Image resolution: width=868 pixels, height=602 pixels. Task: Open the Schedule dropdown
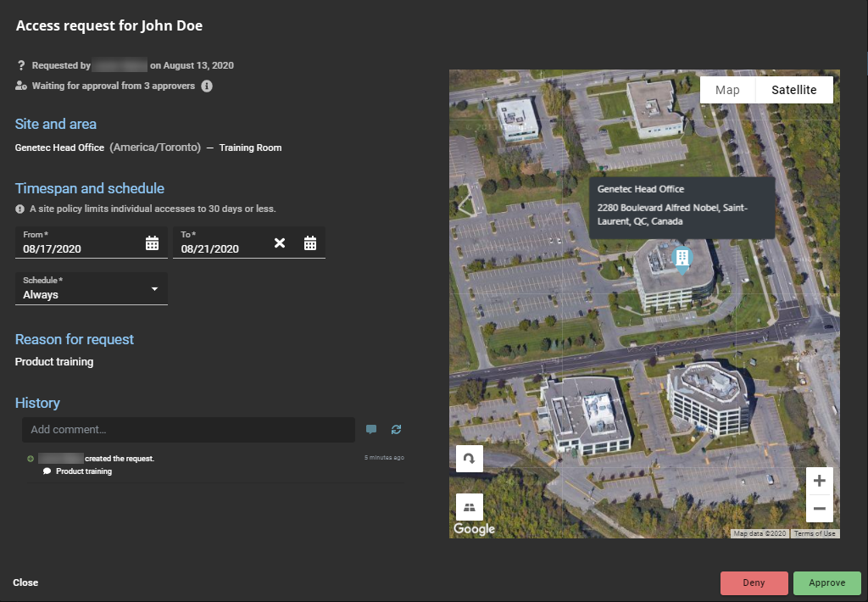tap(92, 288)
